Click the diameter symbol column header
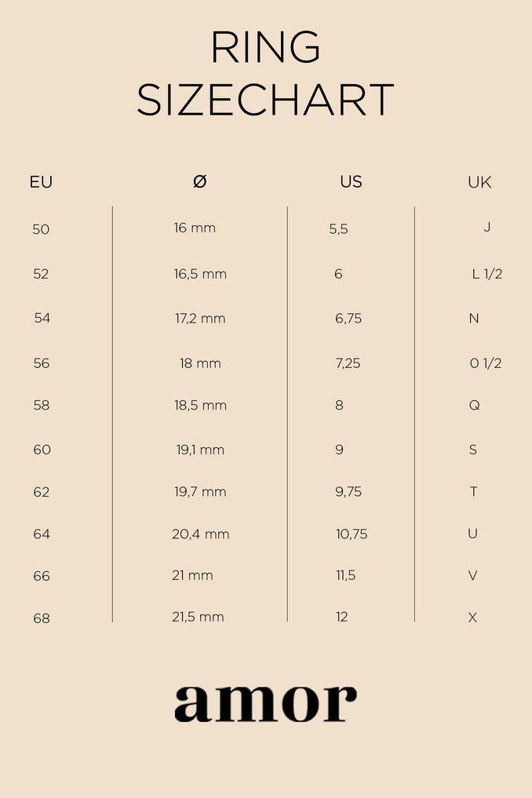532x798 pixels. [x=200, y=182]
